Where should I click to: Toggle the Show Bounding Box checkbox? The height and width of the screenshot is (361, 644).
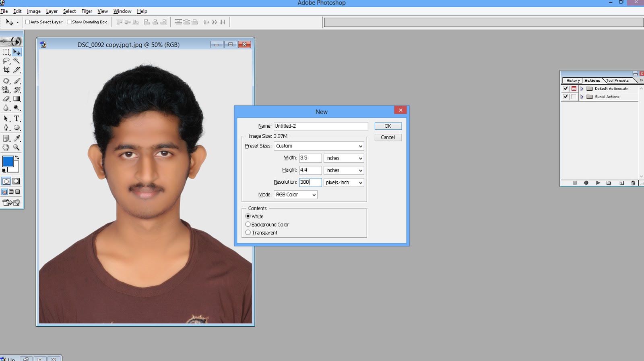click(x=69, y=22)
